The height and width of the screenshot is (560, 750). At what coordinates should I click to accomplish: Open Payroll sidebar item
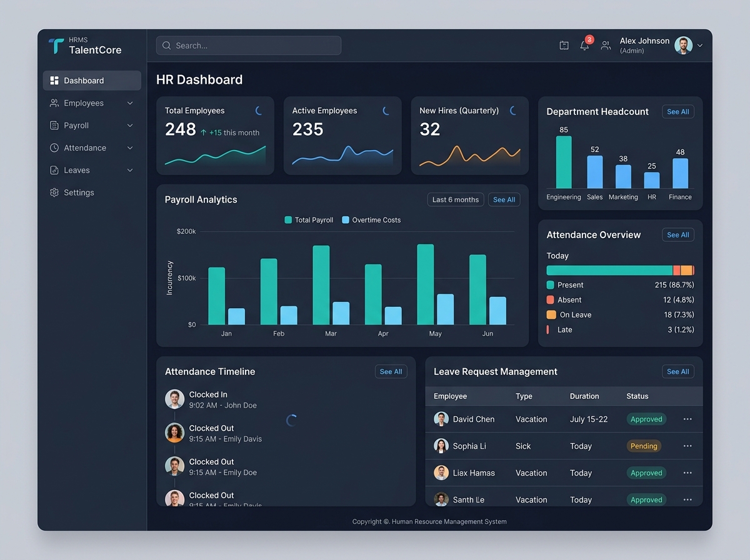point(92,126)
